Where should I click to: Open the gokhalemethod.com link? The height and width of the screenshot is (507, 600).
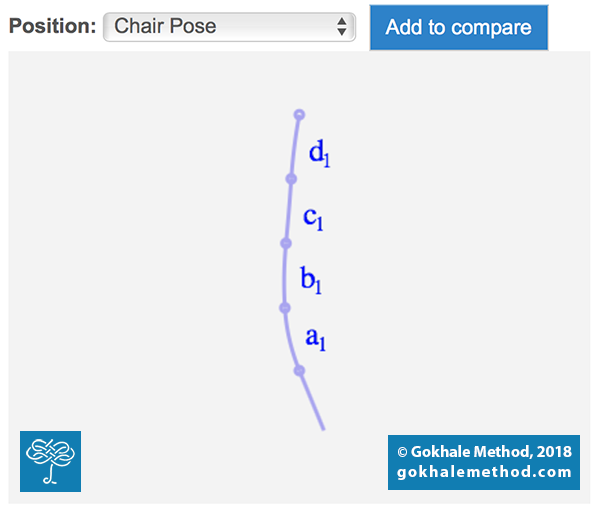tap(484, 472)
